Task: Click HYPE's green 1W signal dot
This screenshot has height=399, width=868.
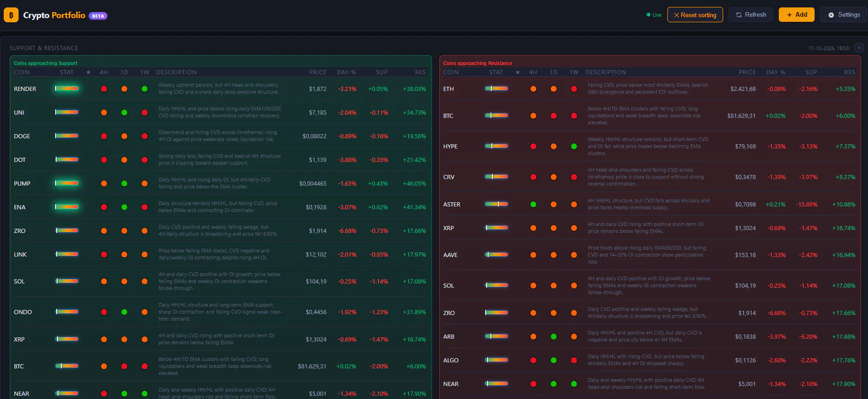Action: coord(574,146)
